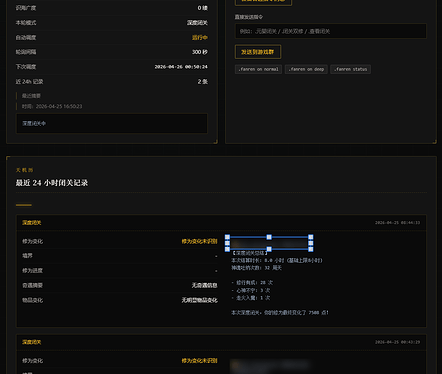Select the 无奇遇信息 value

[204, 285]
